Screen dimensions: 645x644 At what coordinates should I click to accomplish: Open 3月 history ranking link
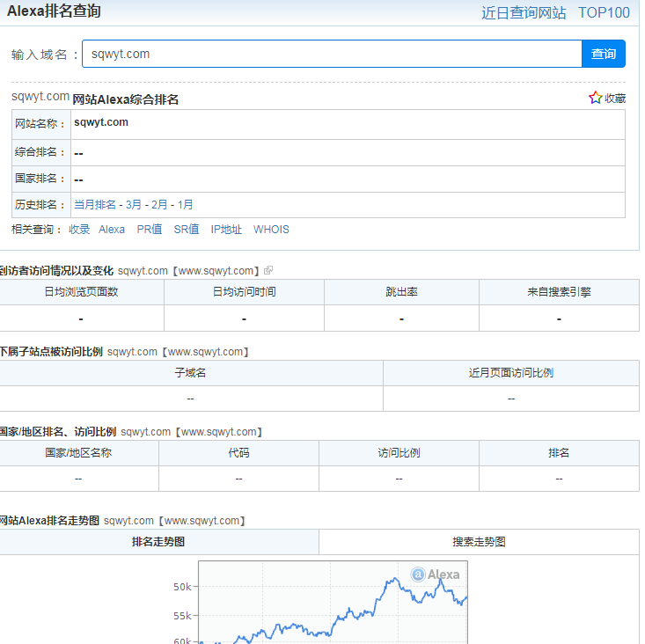point(134,204)
